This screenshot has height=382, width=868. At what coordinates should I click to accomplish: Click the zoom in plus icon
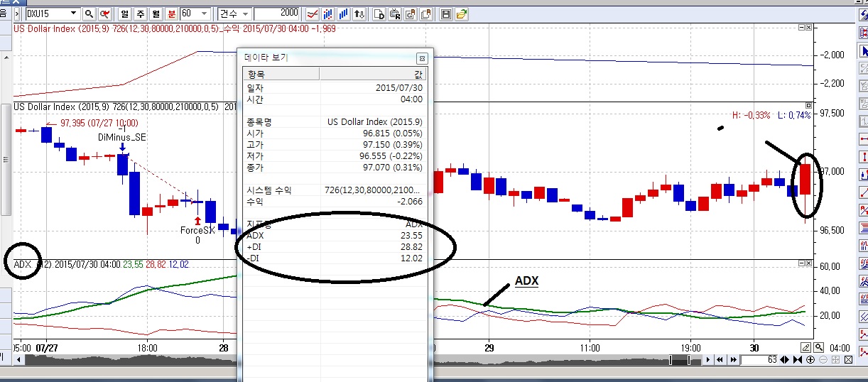tap(810, 360)
